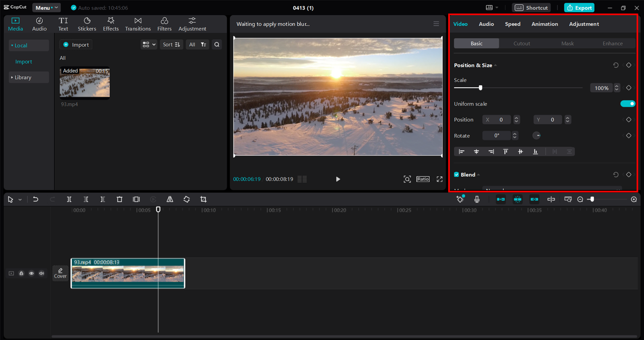Click the Split scene icon left of the zoom-out button

[x=568, y=199]
